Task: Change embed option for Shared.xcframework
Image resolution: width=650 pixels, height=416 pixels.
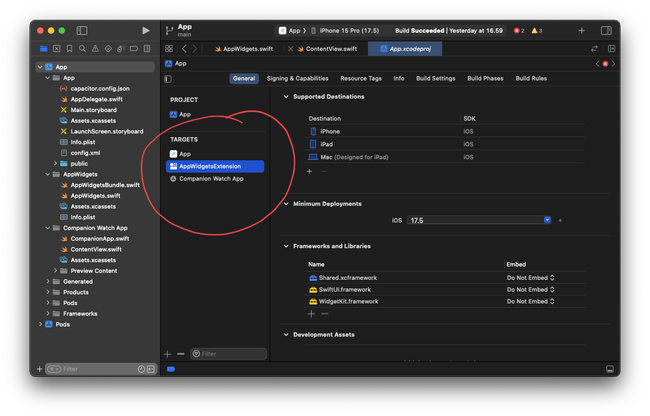Action: pos(530,278)
